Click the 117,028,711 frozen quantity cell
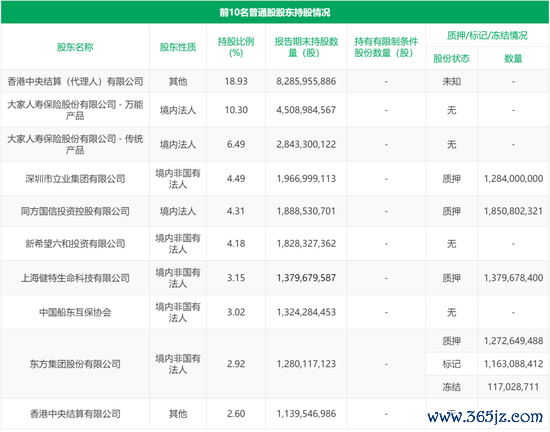This screenshot has width=550, height=432. click(x=513, y=387)
